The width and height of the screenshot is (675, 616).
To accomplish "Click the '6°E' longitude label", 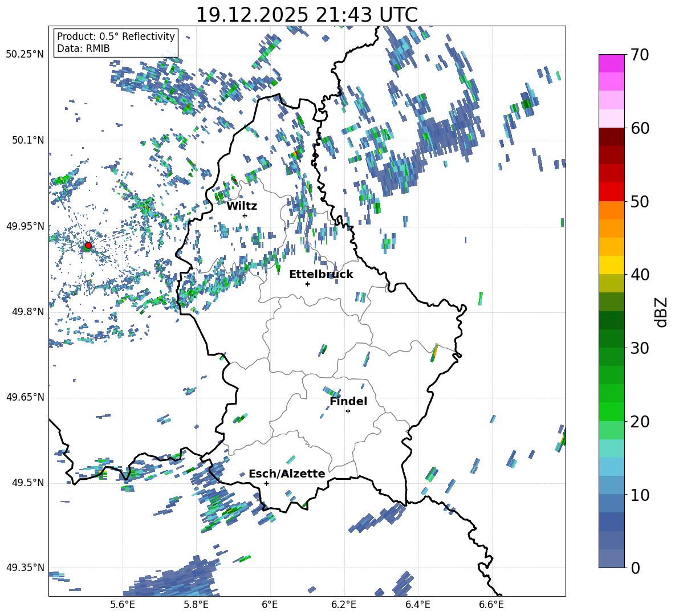I will (270, 605).
